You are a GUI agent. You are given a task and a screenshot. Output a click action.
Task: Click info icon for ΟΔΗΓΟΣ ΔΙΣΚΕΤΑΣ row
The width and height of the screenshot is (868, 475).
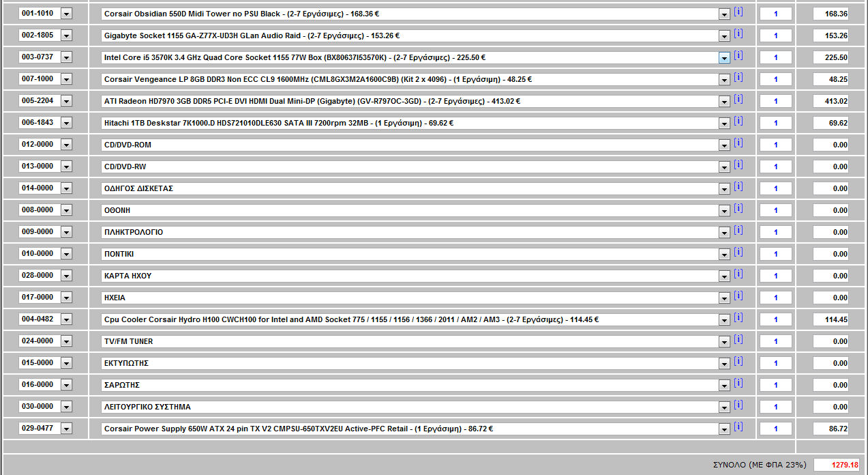pyautogui.click(x=738, y=186)
